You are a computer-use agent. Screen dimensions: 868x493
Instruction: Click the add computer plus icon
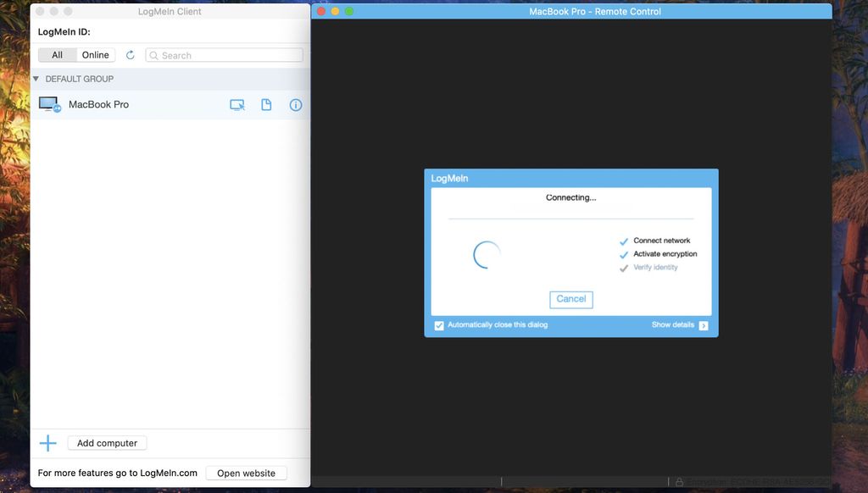[x=47, y=442]
